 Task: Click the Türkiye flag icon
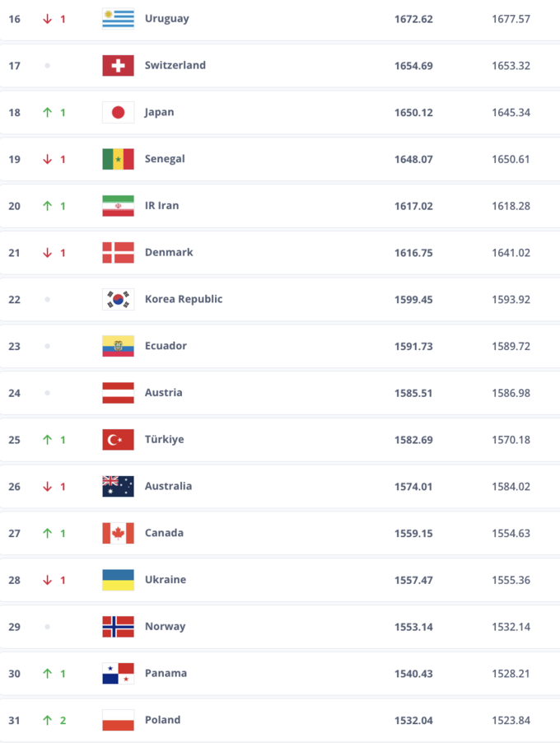[x=118, y=439]
